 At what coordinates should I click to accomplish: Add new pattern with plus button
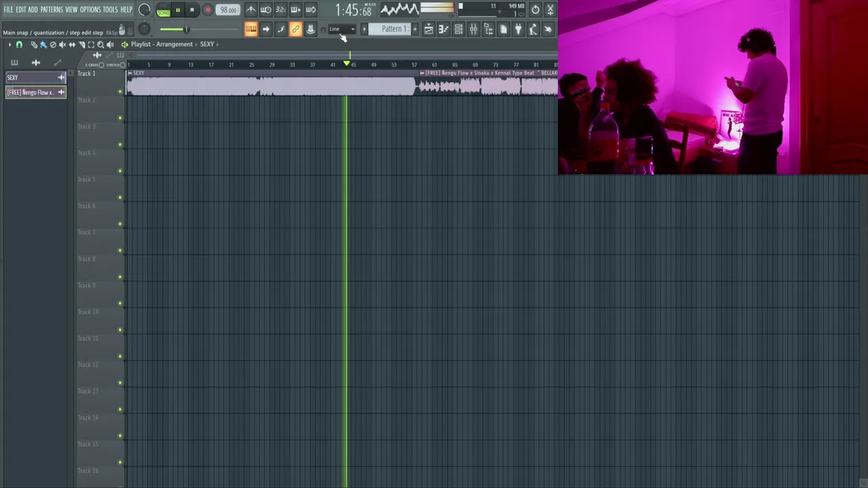(x=415, y=29)
